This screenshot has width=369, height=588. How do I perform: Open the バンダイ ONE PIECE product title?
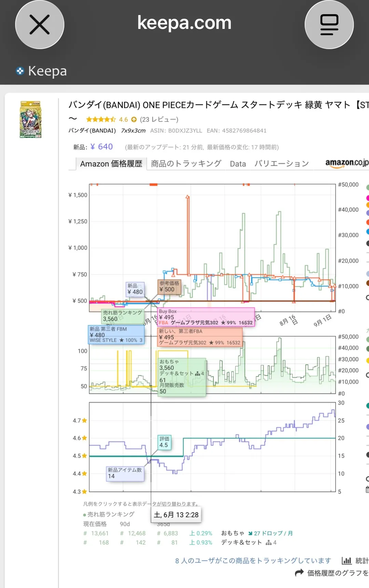tap(219, 105)
